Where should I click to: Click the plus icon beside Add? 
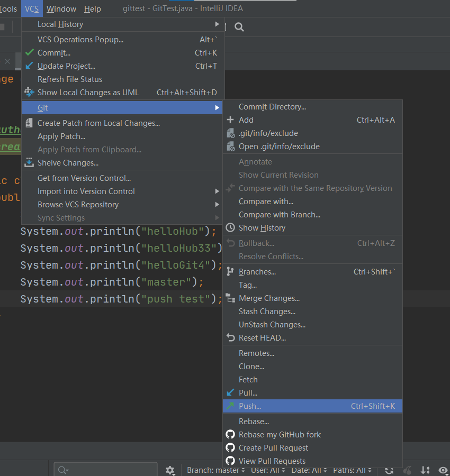[230, 120]
